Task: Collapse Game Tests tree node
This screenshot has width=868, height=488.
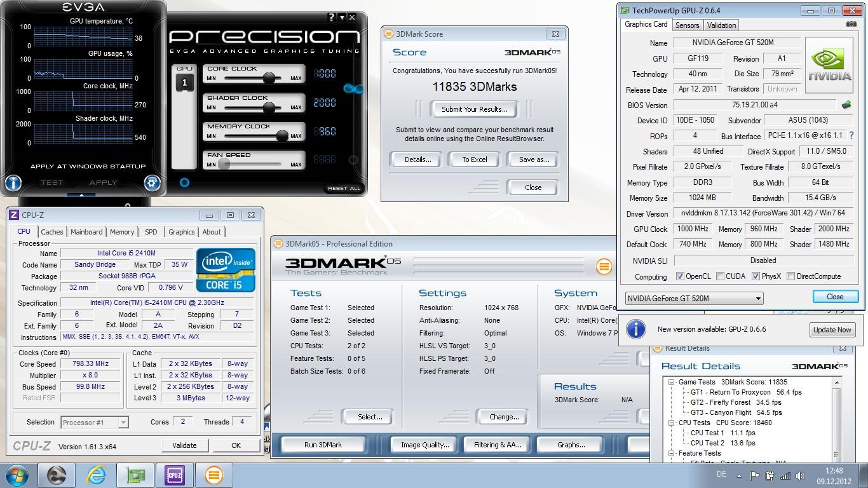Action: pyautogui.click(x=671, y=382)
